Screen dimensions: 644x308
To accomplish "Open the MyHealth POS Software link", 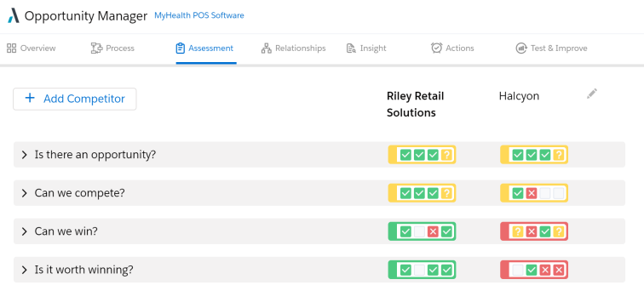I will click(x=199, y=15).
